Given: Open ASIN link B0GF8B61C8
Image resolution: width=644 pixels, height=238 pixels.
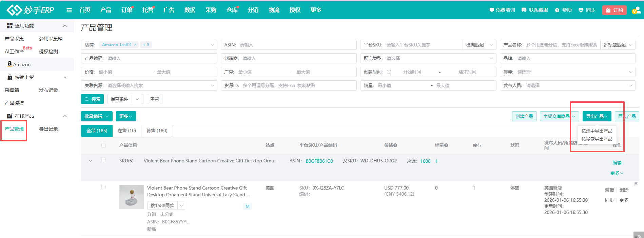Looking at the screenshot, I should [319, 161].
